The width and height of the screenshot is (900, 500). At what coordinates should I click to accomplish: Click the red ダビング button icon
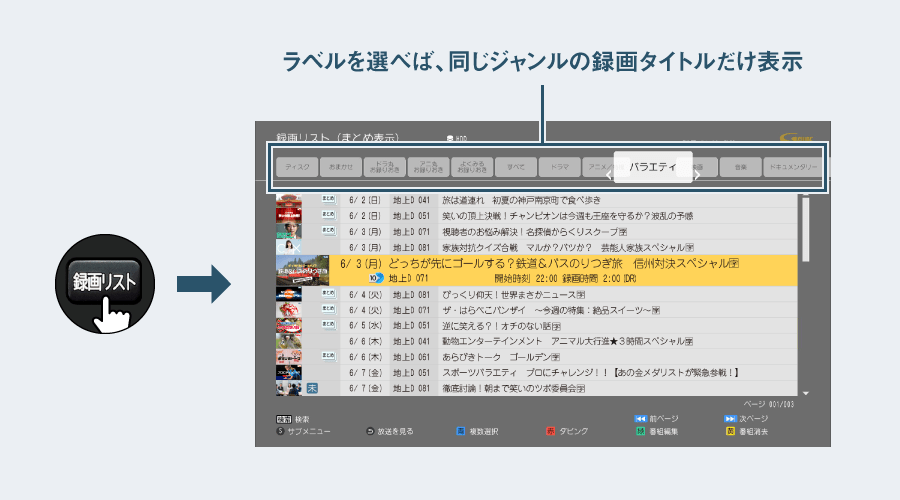(550, 431)
